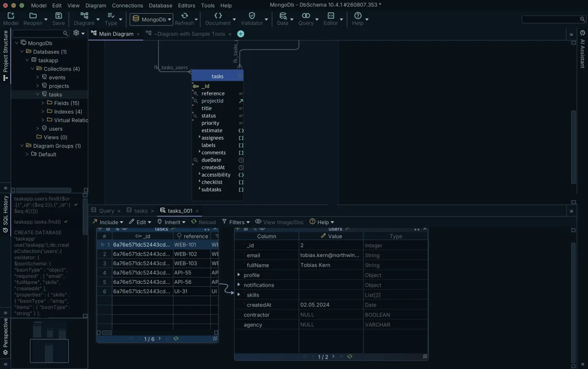Click the Model toolbar icon

pos(11,16)
